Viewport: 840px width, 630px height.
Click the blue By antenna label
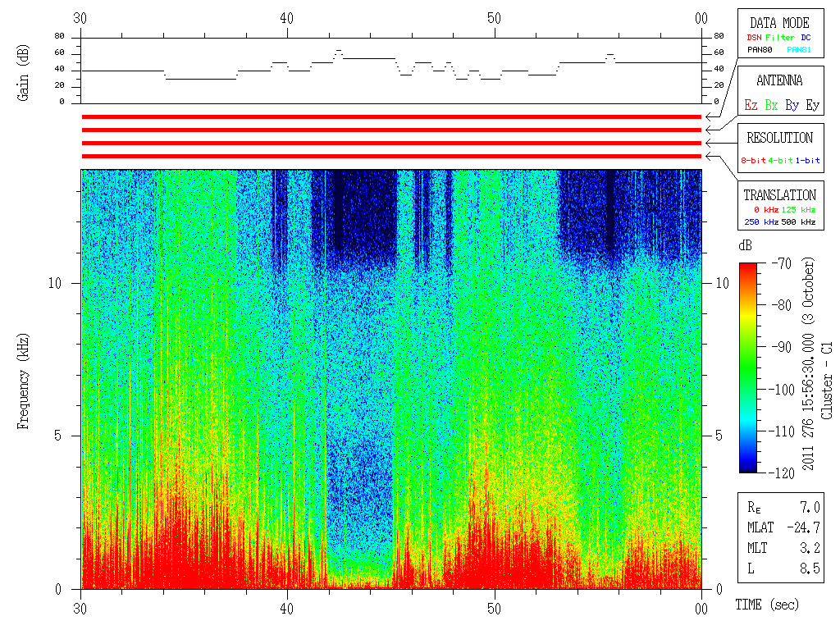pos(792,105)
